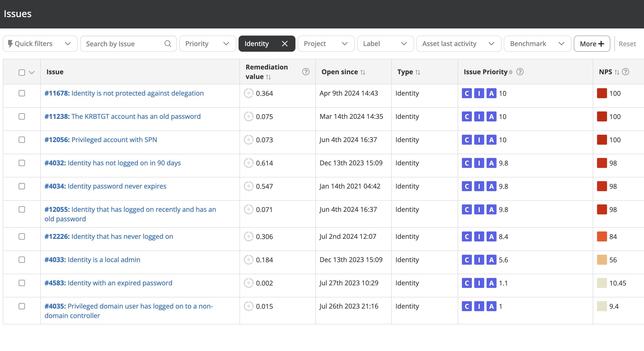Click red NPS swatch for issue #4032

tap(602, 163)
